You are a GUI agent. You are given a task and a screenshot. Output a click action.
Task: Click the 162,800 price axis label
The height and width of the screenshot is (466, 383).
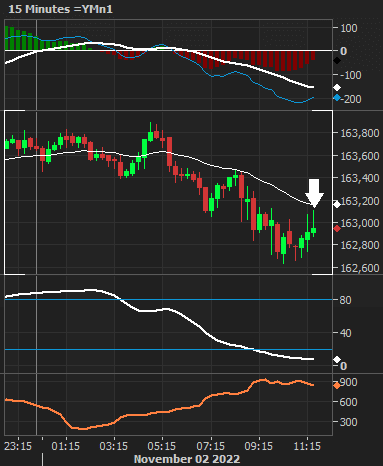(x=360, y=245)
